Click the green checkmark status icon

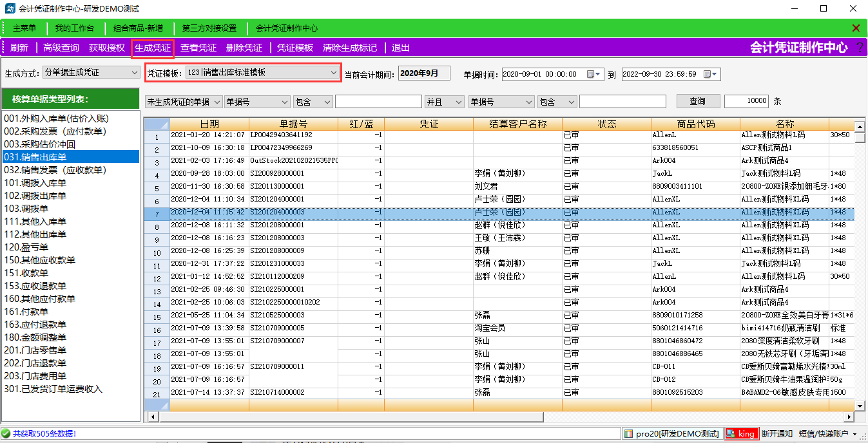click(x=6, y=434)
